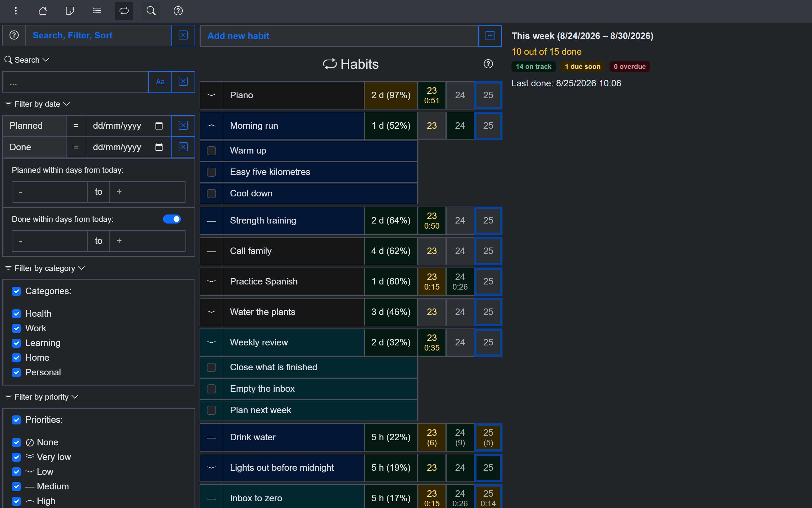Open calendar picker for Done date
The image size is (812, 508).
(x=159, y=147)
